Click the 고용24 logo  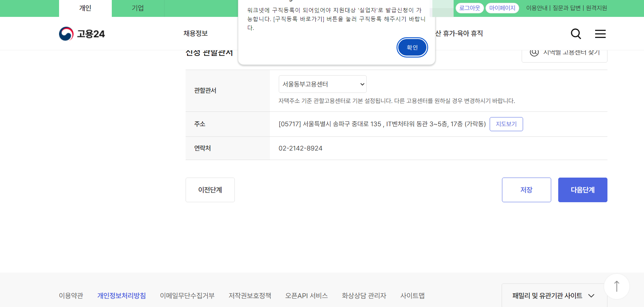coord(82,34)
